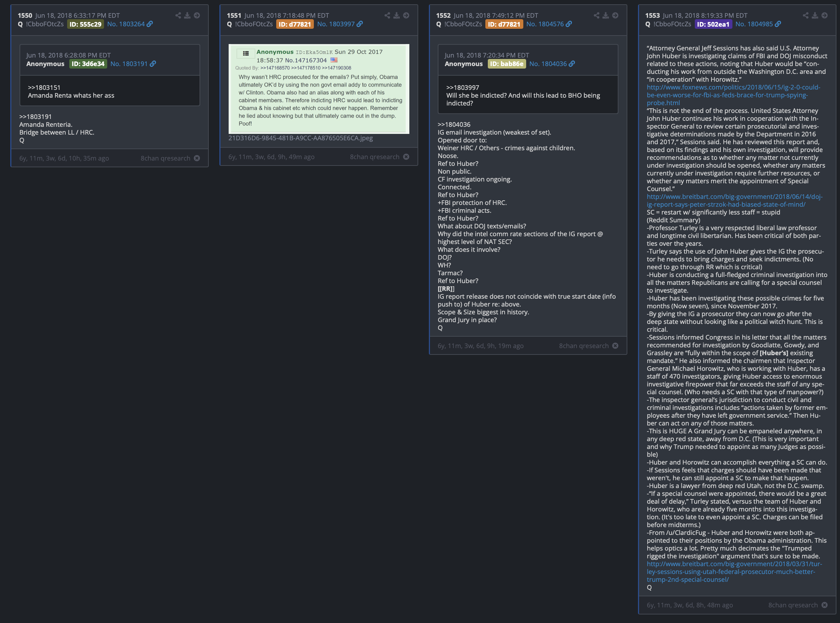Share post 1551 via share icon

387,16
